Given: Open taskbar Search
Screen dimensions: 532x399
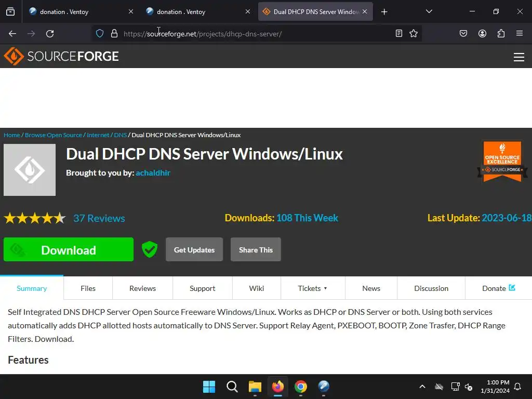Looking at the screenshot, I should pos(232,387).
